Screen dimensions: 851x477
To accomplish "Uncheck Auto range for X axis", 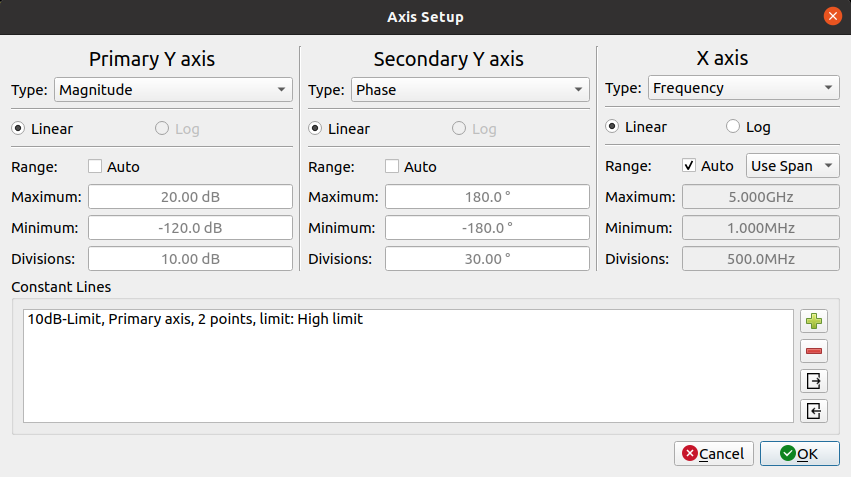I will point(689,166).
